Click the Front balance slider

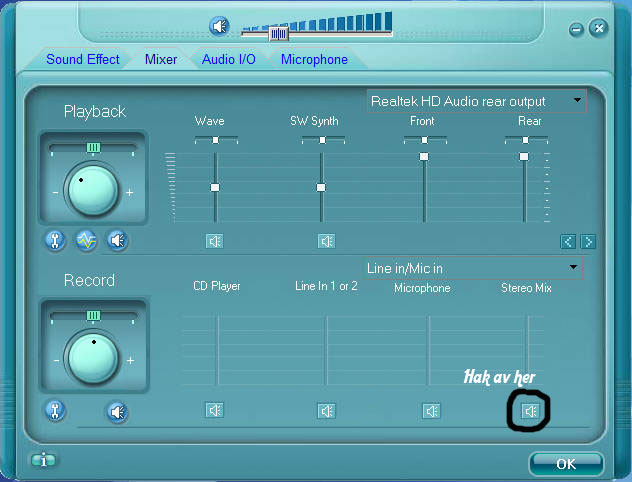pos(425,140)
